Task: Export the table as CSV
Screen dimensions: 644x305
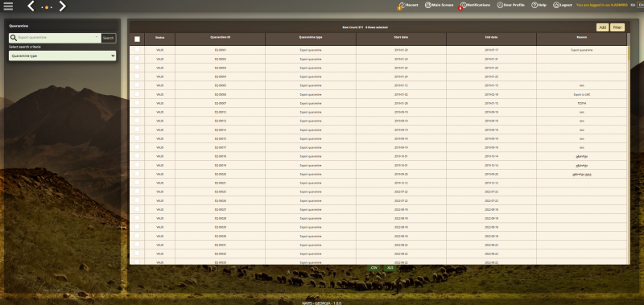Action: click(374, 268)
